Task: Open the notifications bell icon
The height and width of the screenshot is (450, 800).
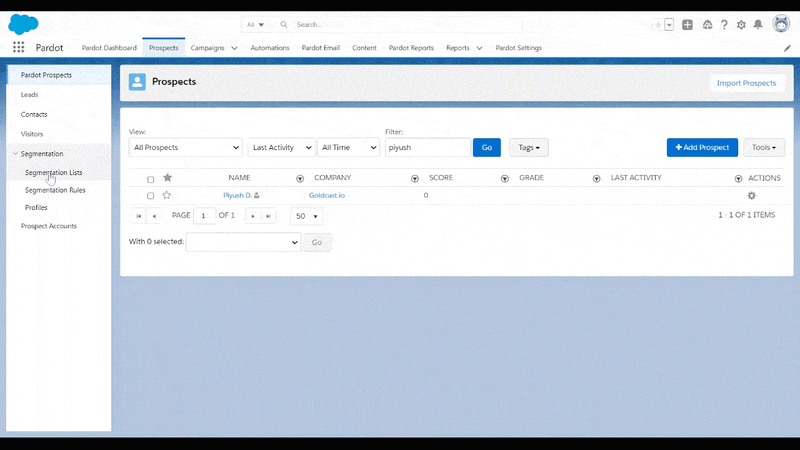Action: [x=758, y=24]
